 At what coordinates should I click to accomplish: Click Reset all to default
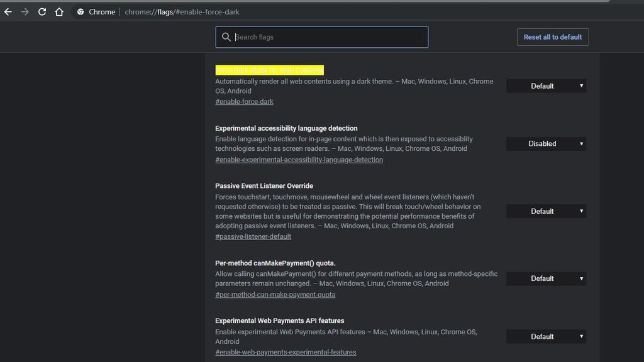tap(552, 37)
